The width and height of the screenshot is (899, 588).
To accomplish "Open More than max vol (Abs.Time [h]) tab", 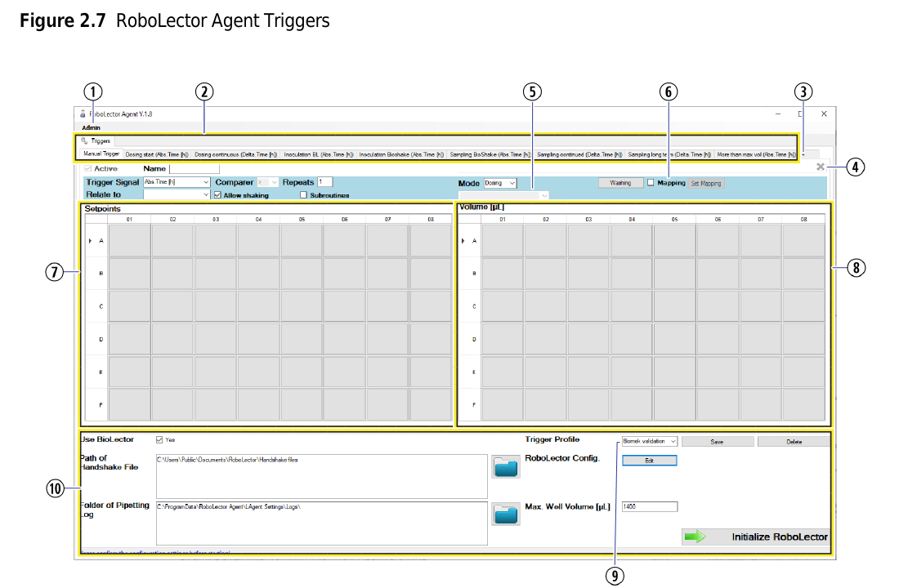I will (x=756, y=154).
